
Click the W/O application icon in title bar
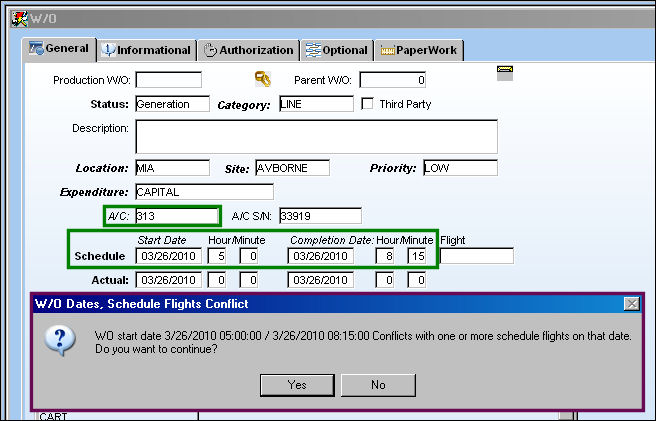[19, 18]
